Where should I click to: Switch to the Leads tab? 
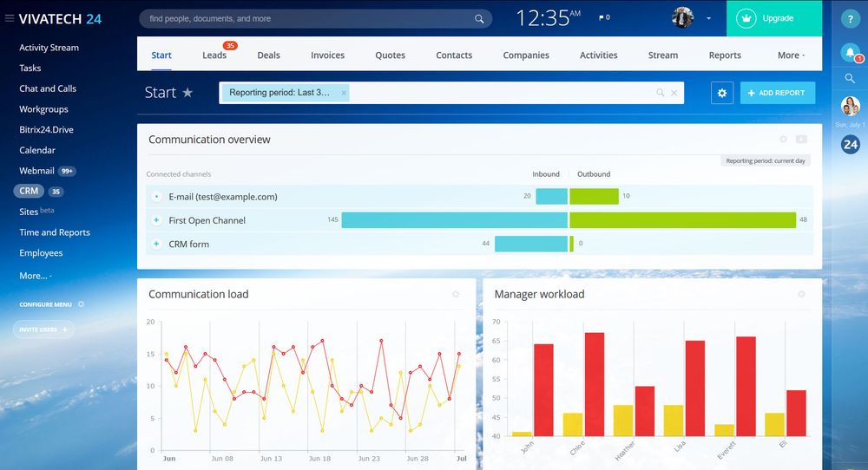click(x=214, y=55)
